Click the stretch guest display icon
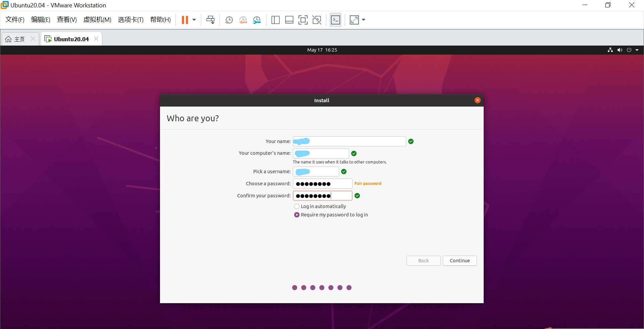This screenshot has width=644, height=329. click(354, 20)
